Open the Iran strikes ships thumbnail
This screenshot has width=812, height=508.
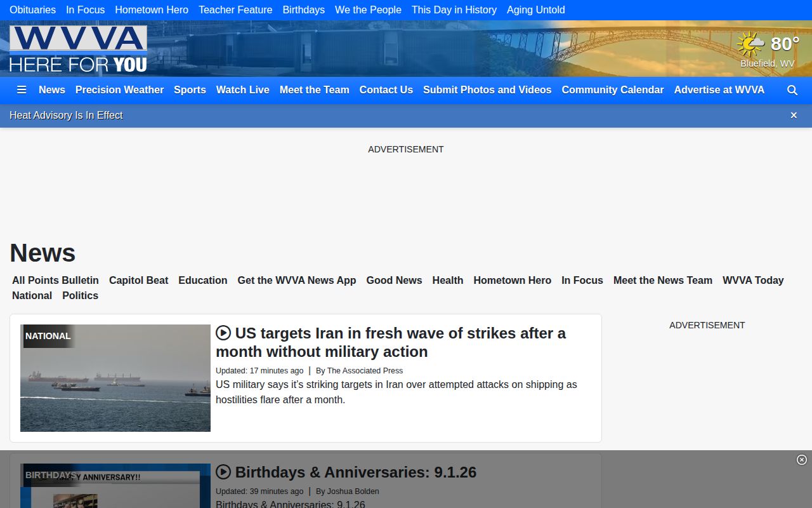pos(115,378)
